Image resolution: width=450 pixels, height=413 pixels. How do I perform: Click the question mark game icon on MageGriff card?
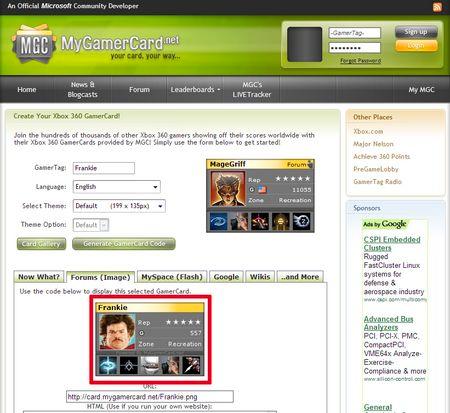[302, 221]
